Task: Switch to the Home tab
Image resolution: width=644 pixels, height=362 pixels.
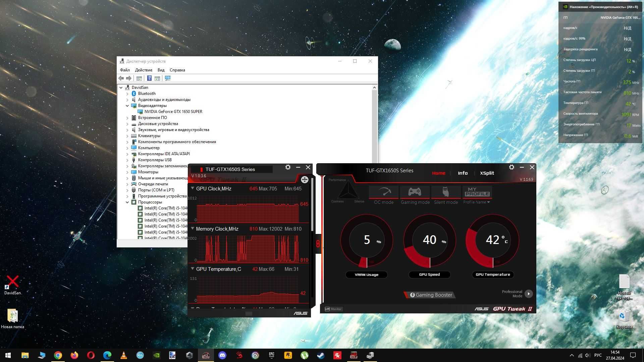Action: (x=438, y=173)
